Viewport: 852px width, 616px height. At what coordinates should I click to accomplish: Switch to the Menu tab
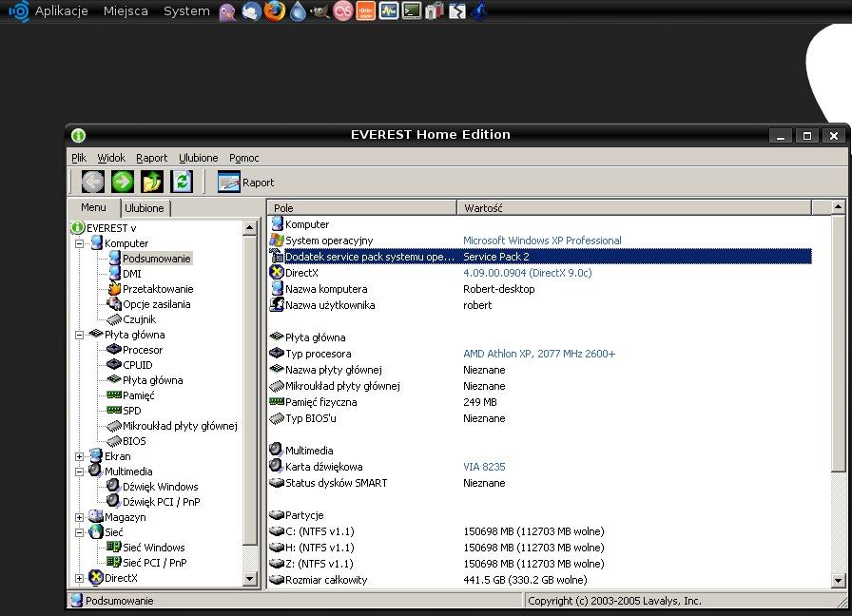tap(93, 207)
